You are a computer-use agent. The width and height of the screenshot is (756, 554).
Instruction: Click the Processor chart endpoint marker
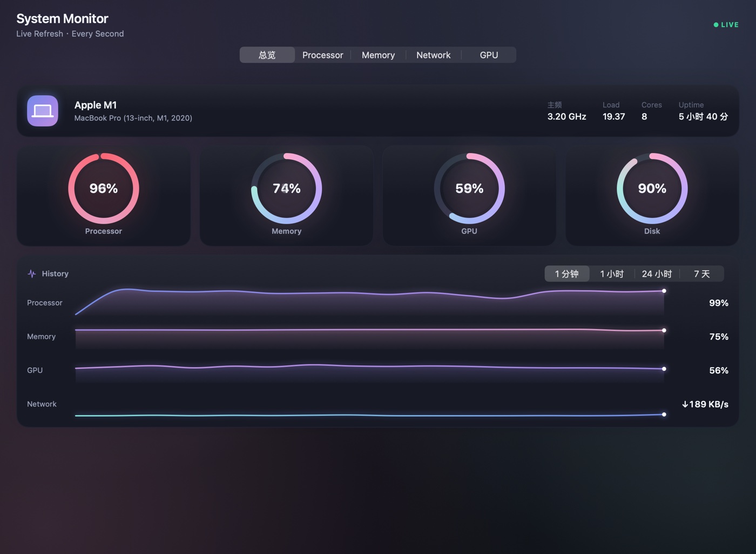[x=664, y=291]
